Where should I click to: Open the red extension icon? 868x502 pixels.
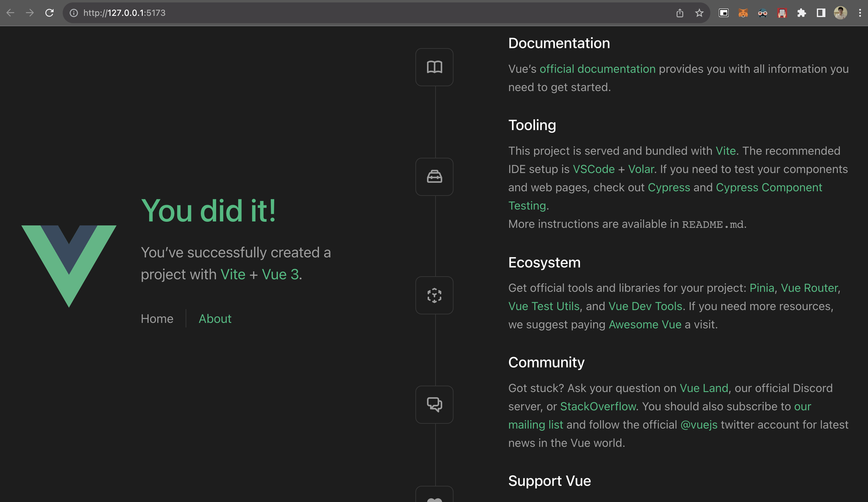[782, 13]
